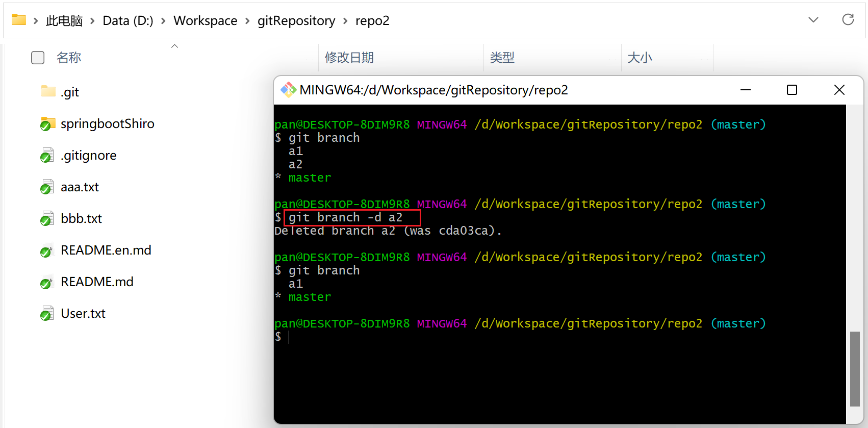Viewport: 868px width, 428px height.
Task: Click the Git Bash logo in title bar
Action: click(288, 90)
